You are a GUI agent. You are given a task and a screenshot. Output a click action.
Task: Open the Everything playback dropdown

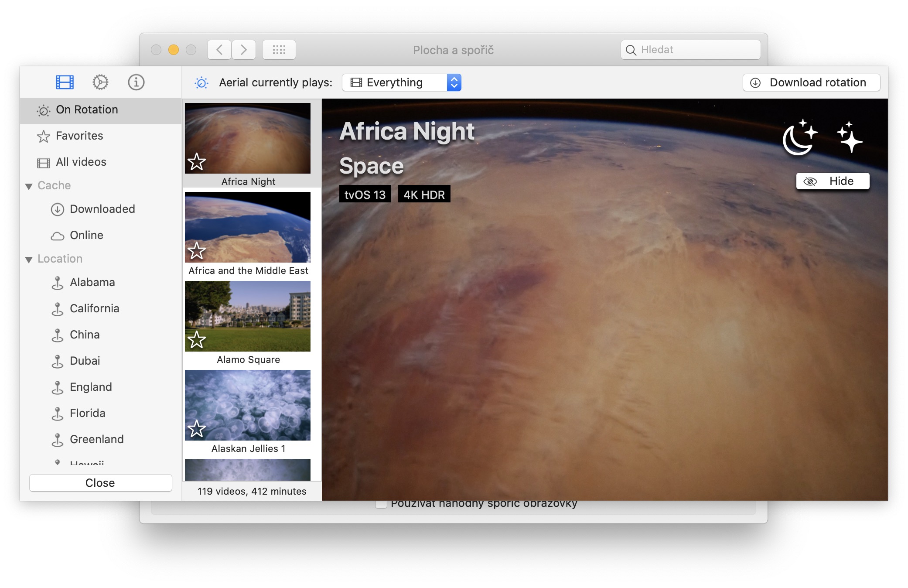[x=401, y=82]
